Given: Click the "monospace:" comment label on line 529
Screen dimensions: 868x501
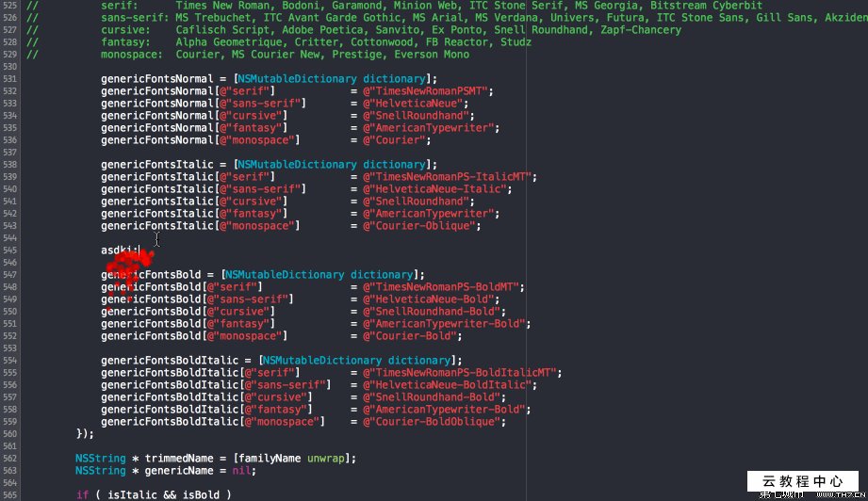Looking at the screenshot, I should (x=132, y=55).
